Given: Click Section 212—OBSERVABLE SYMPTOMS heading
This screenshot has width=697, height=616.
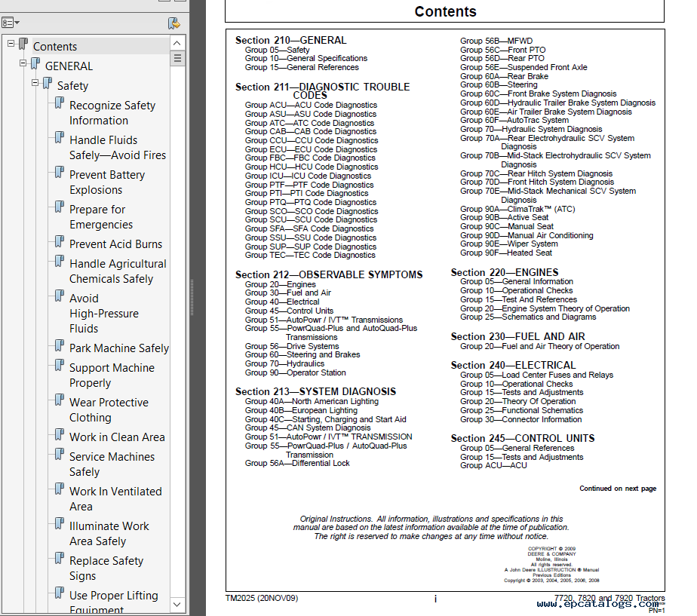Looking at the screenshot, I should tap(329, 274).
